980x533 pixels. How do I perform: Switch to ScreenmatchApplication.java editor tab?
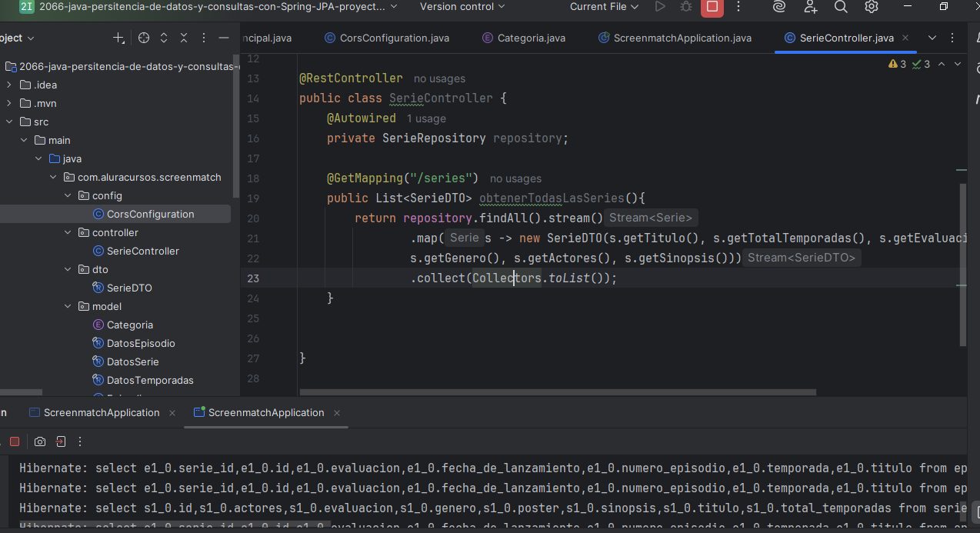tap(675, 38)
